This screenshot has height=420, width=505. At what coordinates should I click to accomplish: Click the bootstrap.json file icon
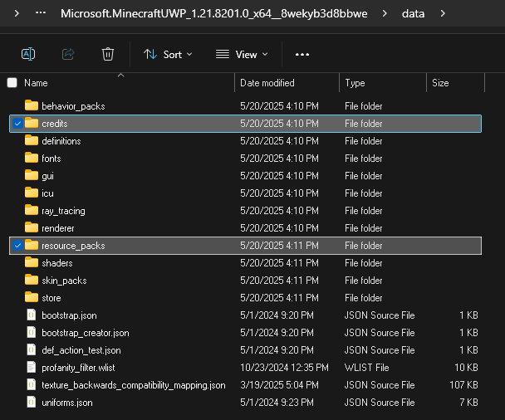click(x=32, y=315)
